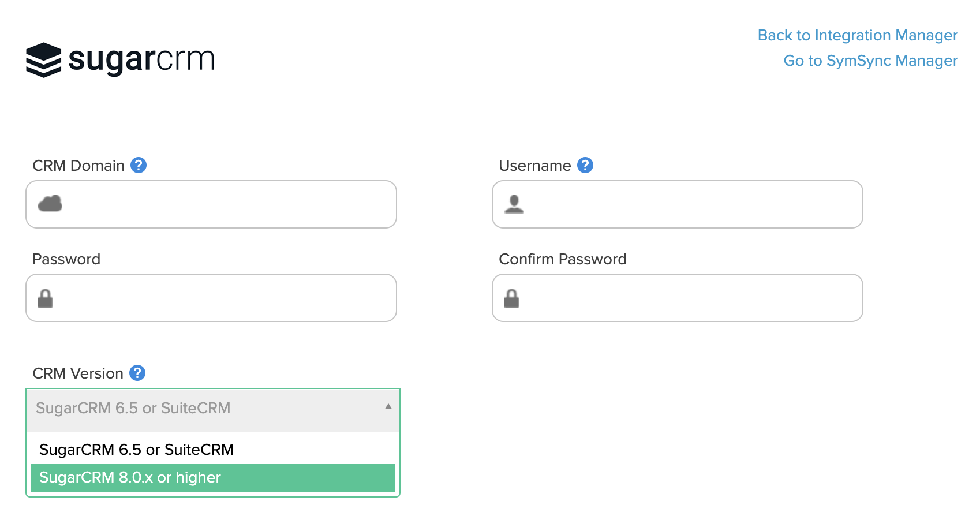Click the Username help question-mark icon

pos(585,165)
